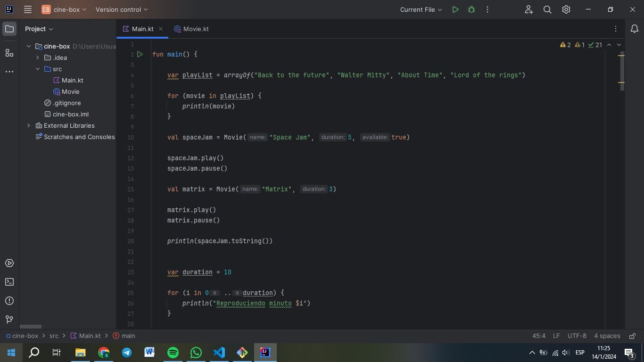Click the project tree horizontal scrollbar
The width and height of the screenshot is (644, 362).
(x=31, y=327)
